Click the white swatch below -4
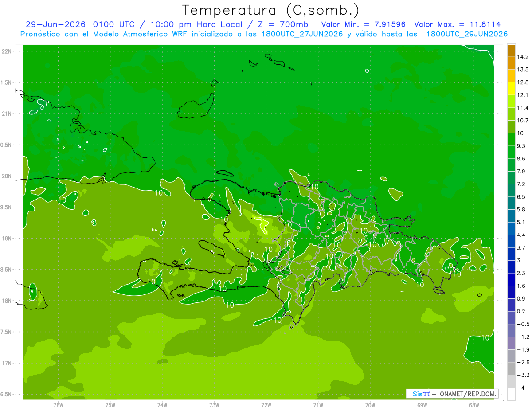 (511, 394)
